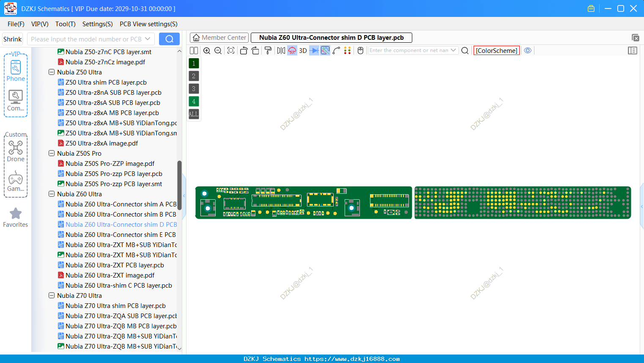
Task: Collapse the Nubia Z50S Pro tree node
Action: 52,154
